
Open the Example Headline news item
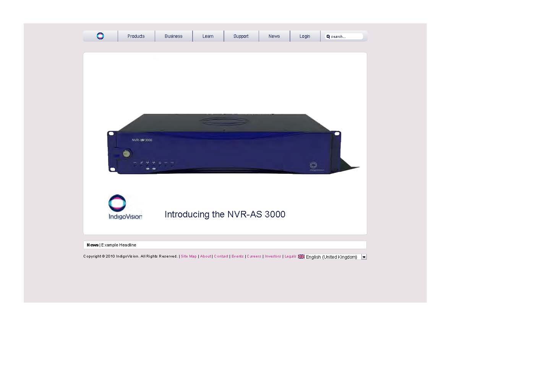coord(118,245)
